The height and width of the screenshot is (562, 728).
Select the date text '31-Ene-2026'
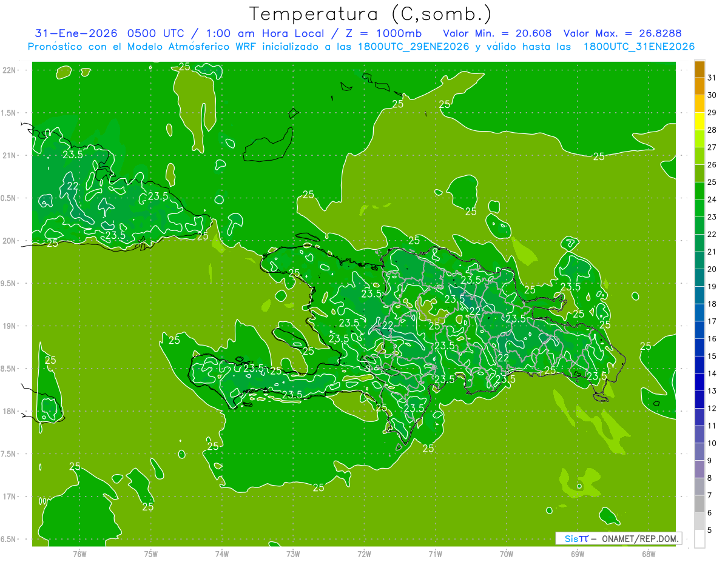click(x=77, y=33)
